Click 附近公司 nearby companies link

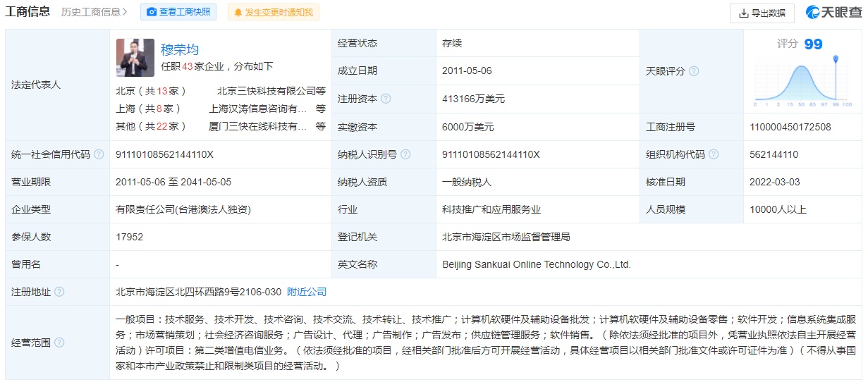coord(307,292)
